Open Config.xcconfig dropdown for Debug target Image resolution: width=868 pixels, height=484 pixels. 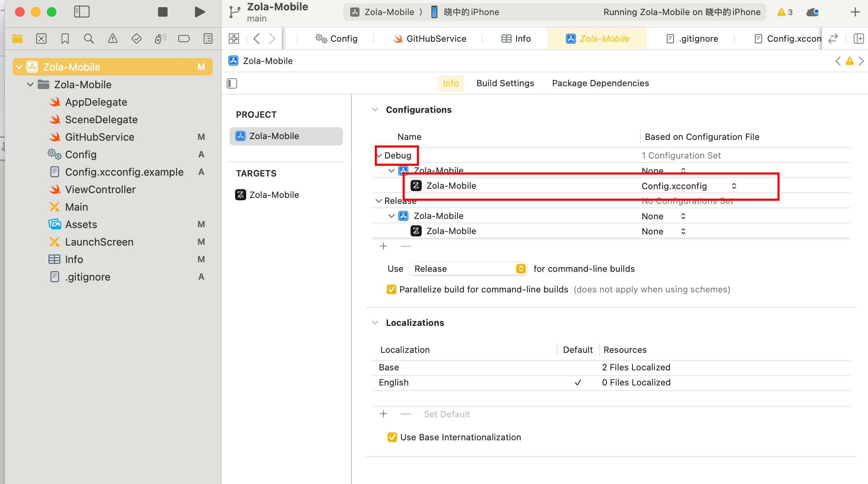tap(689, 186)
